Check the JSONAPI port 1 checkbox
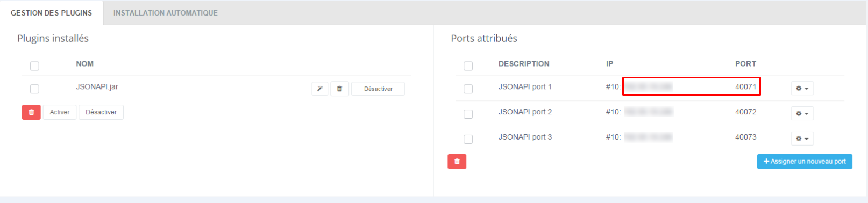 [468, 89]
